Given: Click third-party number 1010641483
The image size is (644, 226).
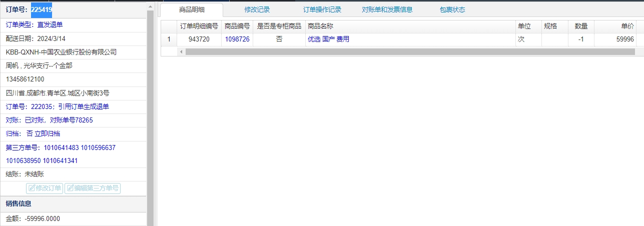Looking at the screenshot, I should [x=62, y=147].
